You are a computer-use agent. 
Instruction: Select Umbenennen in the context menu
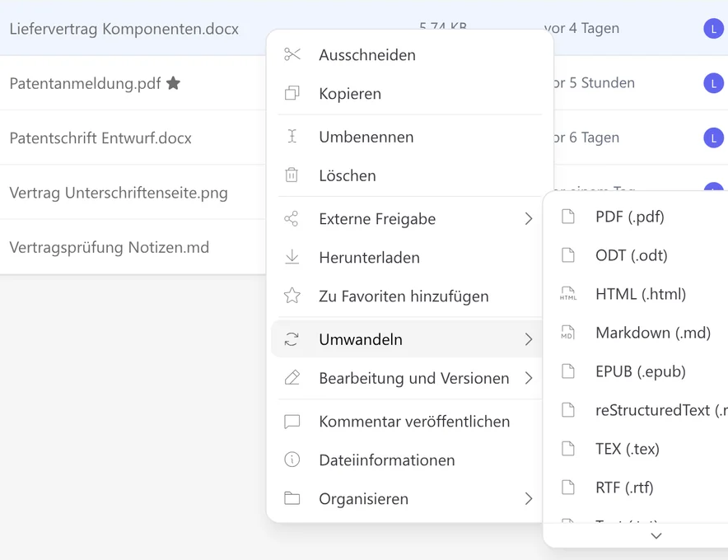410,137
